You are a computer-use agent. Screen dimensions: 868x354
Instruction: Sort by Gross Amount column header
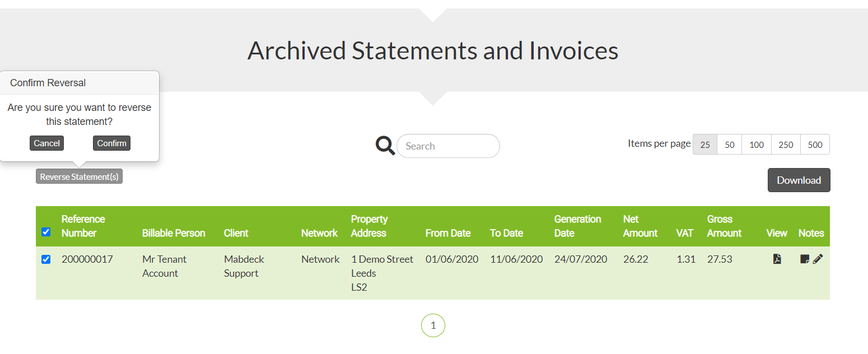(x=724, y=226)
